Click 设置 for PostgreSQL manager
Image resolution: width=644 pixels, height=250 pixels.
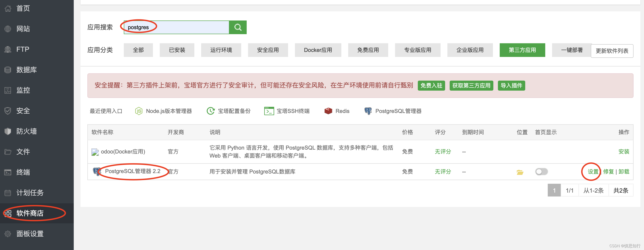[593, 172]
